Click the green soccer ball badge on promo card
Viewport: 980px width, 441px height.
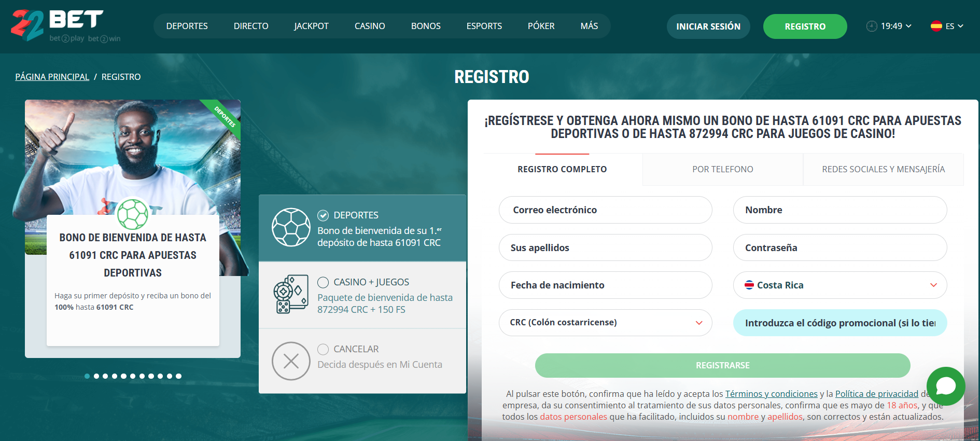click(x=133, y=214)
